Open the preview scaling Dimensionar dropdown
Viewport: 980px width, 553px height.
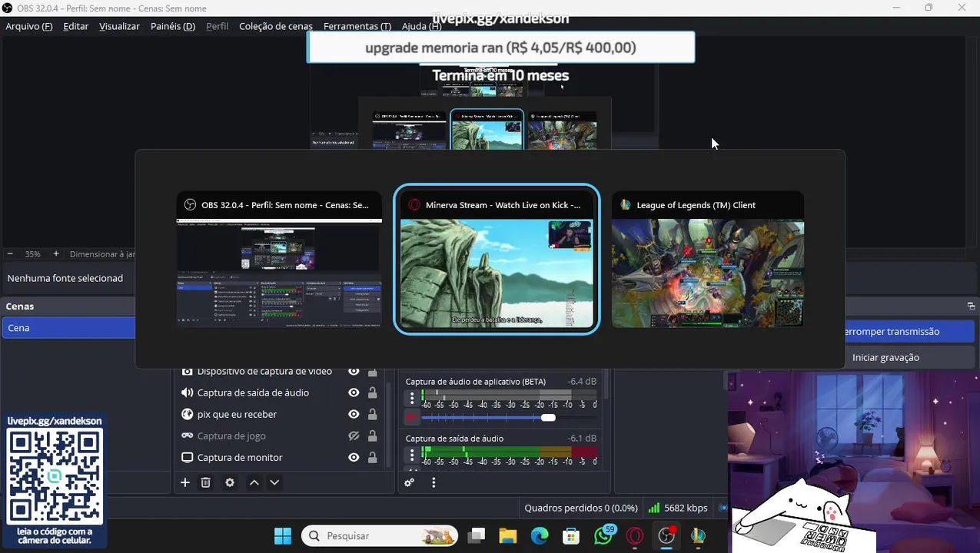(103, 253)
